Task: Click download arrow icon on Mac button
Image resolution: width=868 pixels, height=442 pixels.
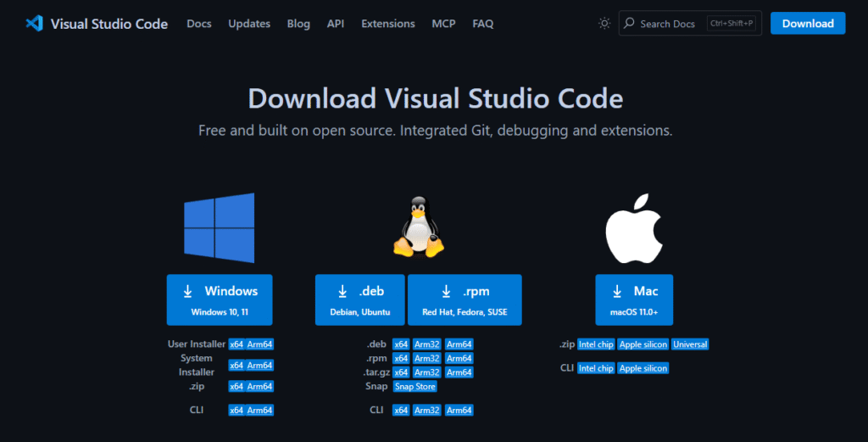Action: (x=618, y=291)
